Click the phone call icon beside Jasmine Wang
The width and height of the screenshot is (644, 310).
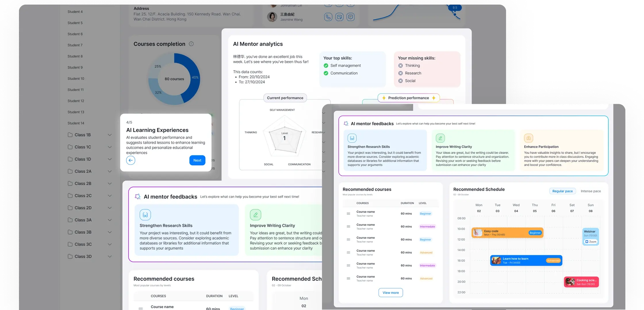pos(328,17)
